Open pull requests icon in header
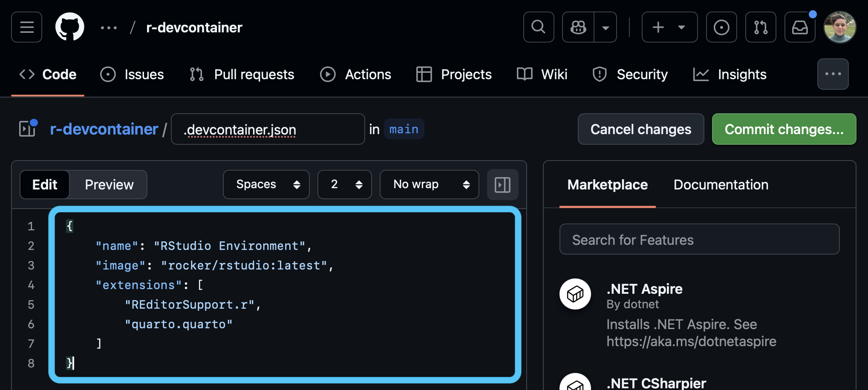This screenshot has height=390, width=868. [x=761, y=27]
